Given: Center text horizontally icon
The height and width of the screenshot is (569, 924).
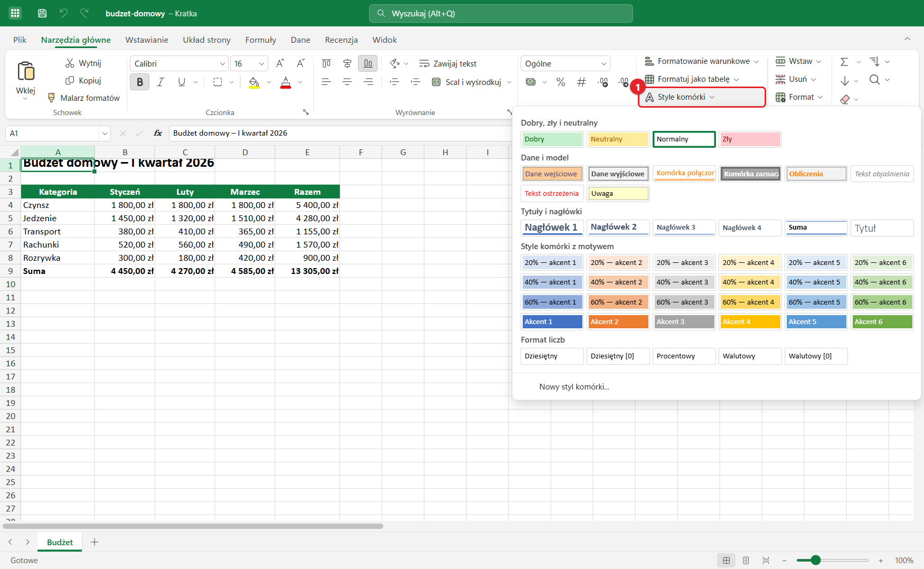Looking at the screenshot, I should (x=347, y=82).
